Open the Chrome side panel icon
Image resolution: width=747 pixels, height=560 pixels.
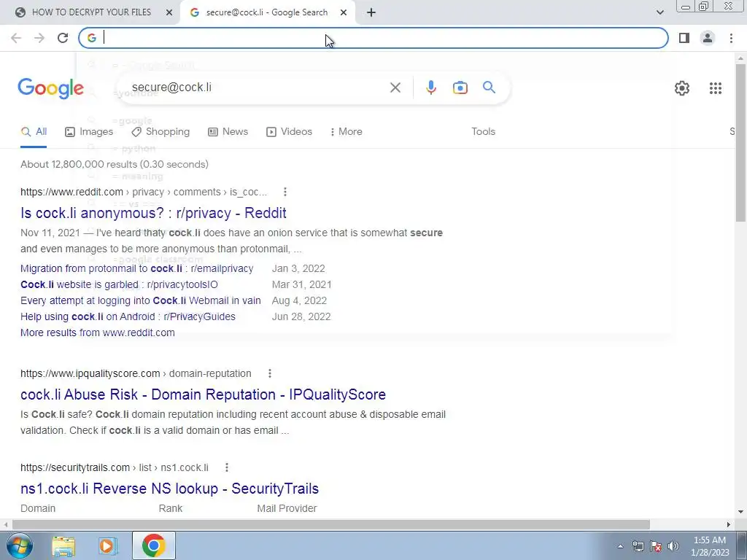point(684,38)
